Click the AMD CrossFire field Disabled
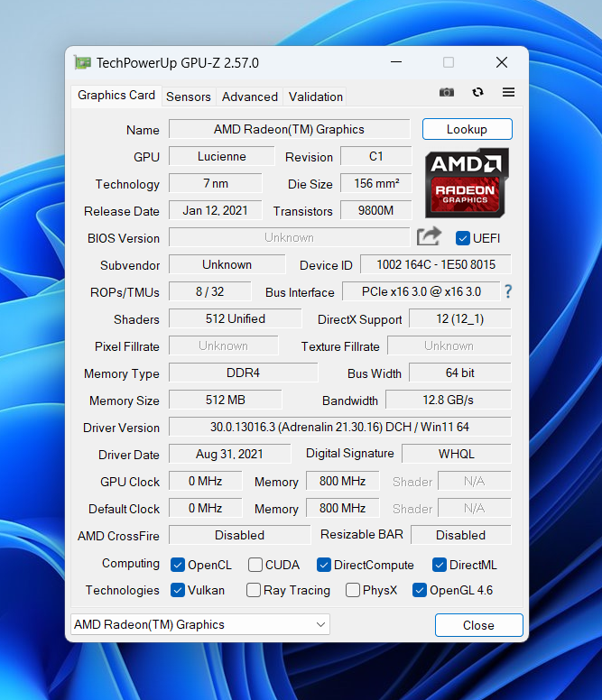 [x=239, y=535]
